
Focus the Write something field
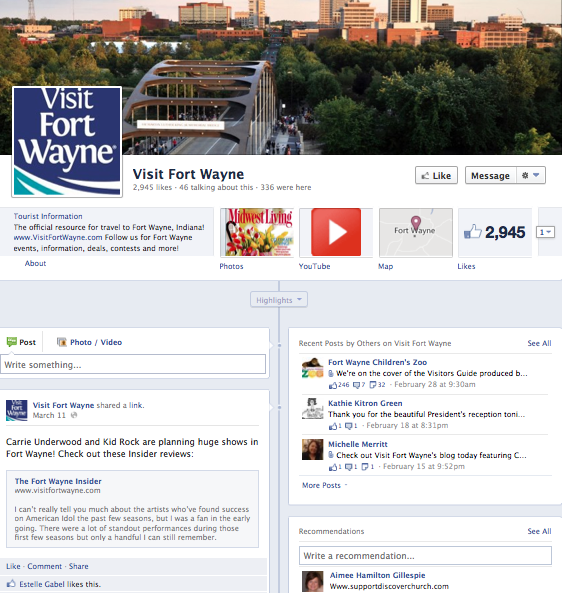pos(133,365)
